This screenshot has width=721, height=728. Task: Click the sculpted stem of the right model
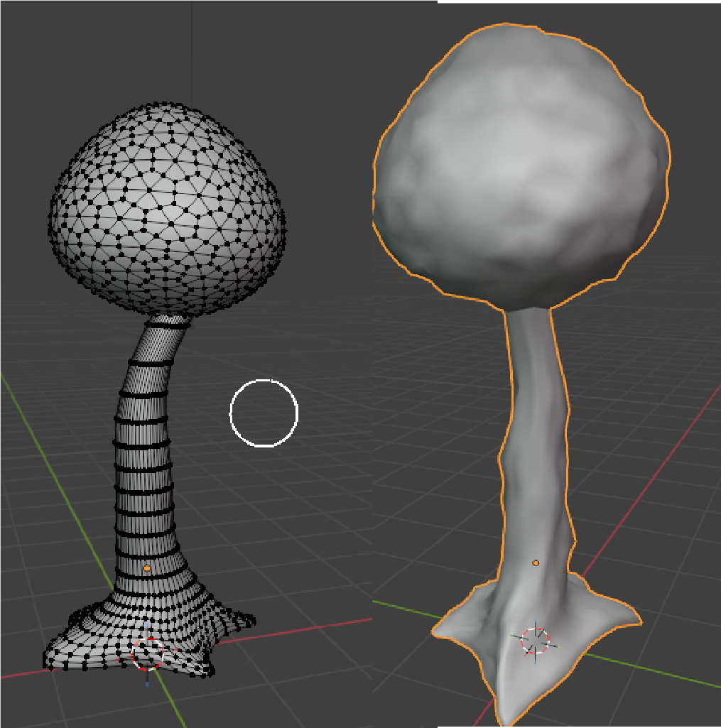click(x=534, y=440)
